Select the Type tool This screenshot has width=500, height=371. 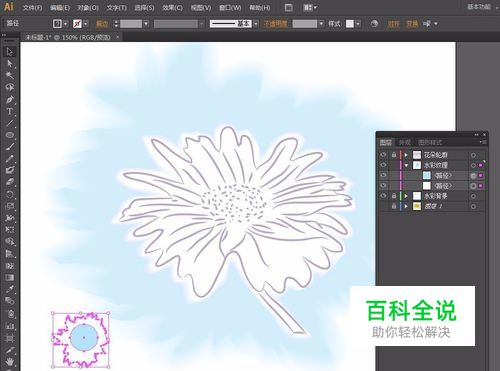coord(10,111)
